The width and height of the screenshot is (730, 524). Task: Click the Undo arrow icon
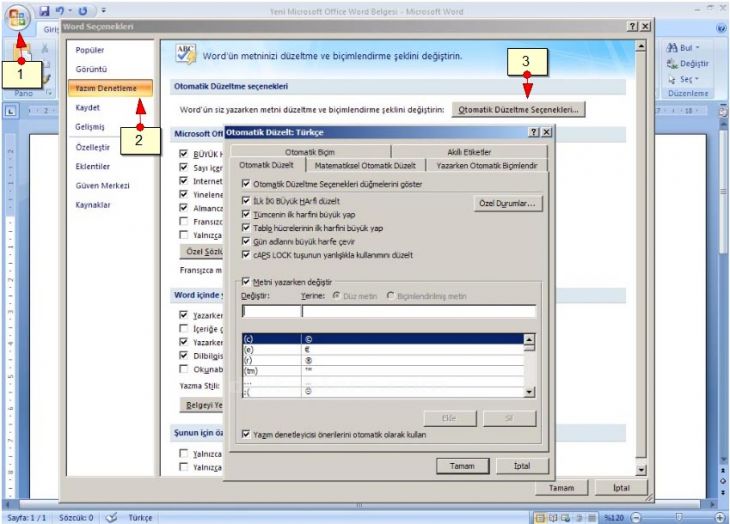(59, 11)
